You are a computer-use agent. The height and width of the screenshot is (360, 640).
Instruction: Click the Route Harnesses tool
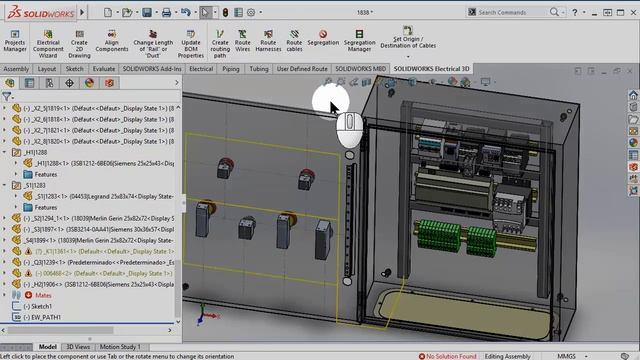click(268, 41)
